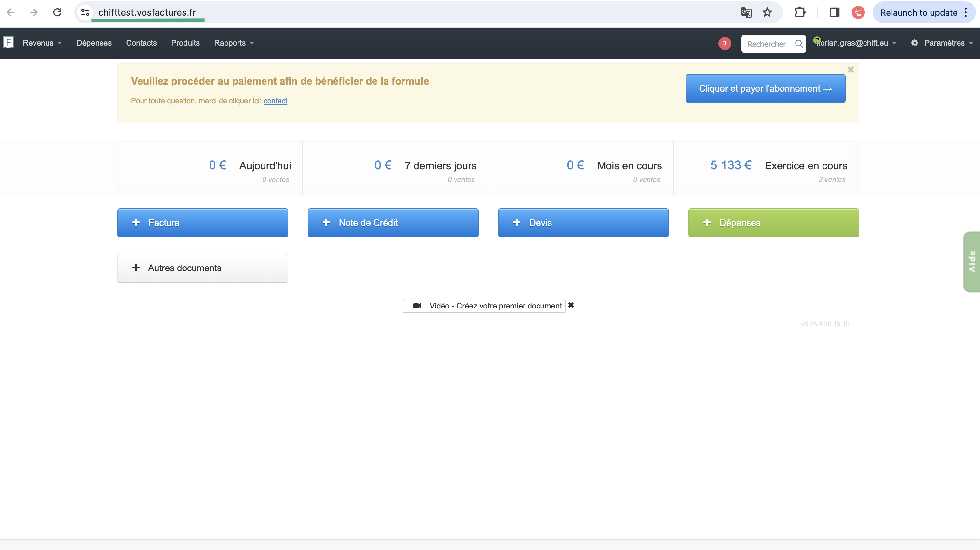Go to the Dépenses menu item

pyautogui.click(x=94, y=43)
